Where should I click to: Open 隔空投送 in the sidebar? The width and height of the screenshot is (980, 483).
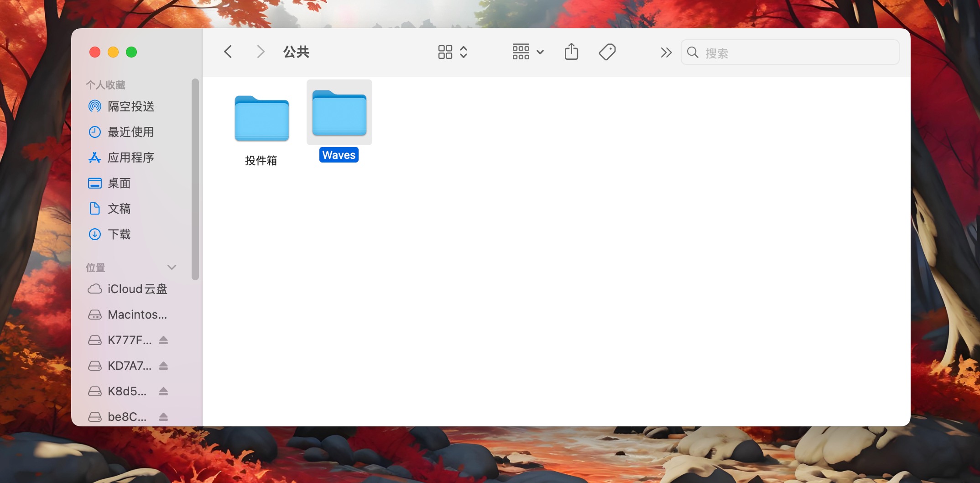click(x=130, y=106)
